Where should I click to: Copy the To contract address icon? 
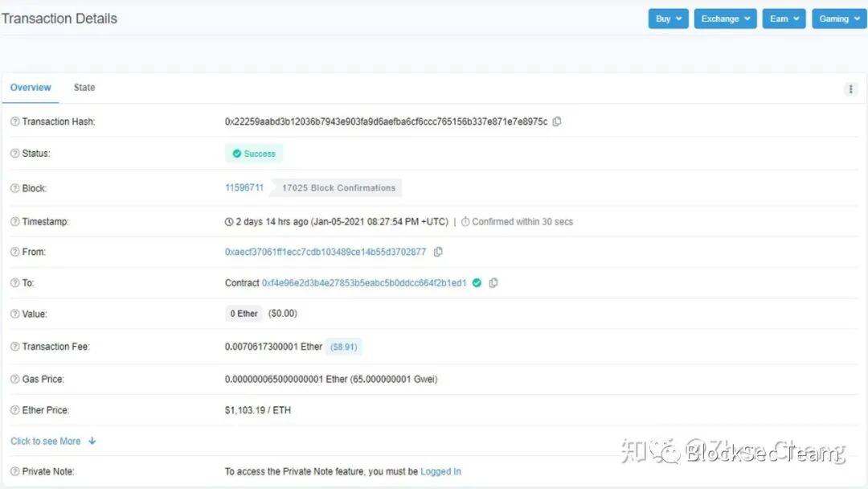click(x=493, y=283)
